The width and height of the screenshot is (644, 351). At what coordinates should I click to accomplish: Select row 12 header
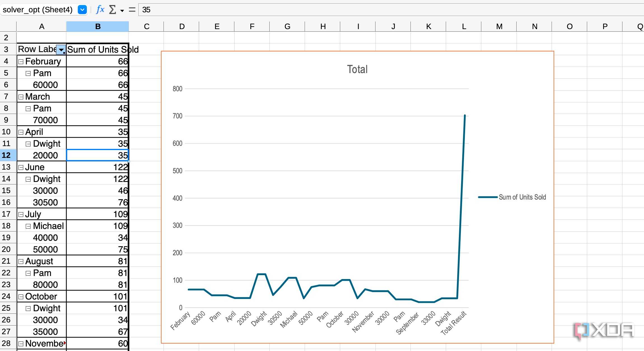pos(8,155)
